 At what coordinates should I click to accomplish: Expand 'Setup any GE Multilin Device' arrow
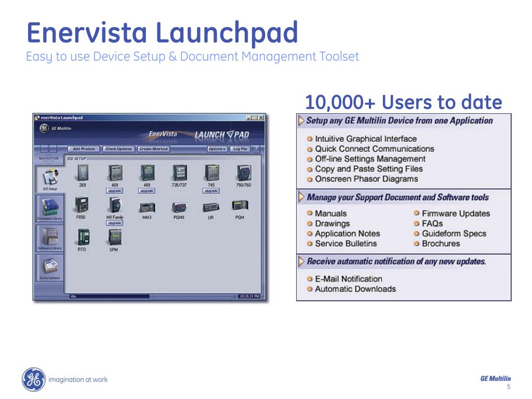(301, 121)
